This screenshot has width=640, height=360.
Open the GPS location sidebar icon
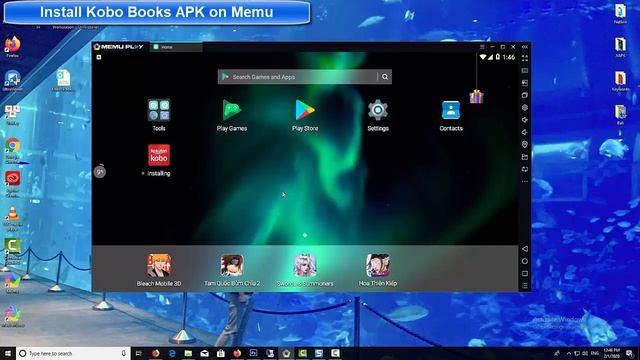525,144
